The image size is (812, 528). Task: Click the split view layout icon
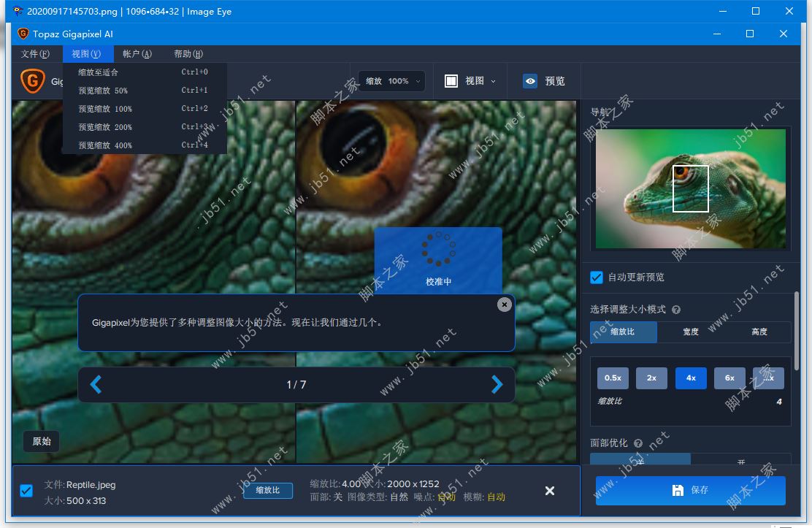pyautogui.click(x=451, y=81)
